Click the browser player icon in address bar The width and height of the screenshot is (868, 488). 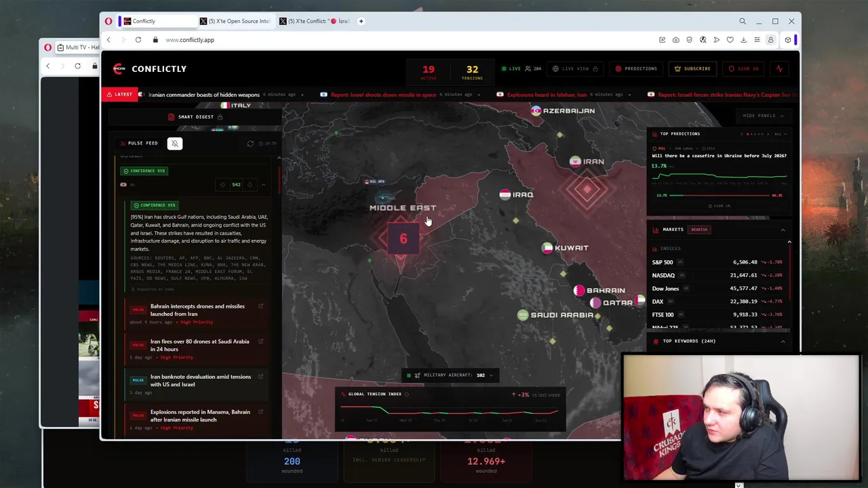point(716,40)
